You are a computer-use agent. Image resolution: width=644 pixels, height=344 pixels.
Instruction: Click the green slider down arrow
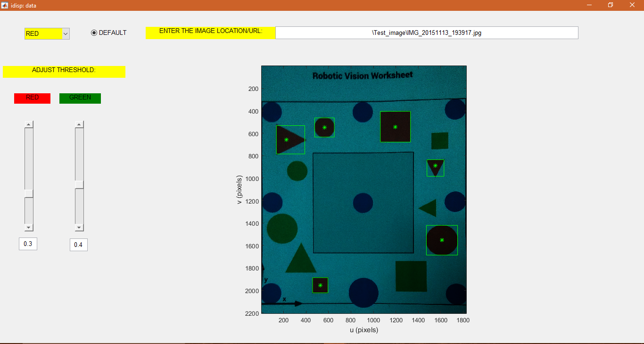point(79,228)
